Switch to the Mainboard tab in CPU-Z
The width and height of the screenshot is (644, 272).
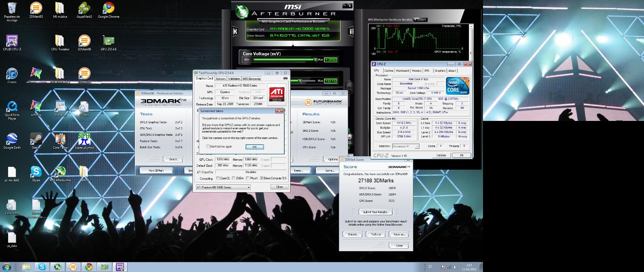(x=402, y=71)
